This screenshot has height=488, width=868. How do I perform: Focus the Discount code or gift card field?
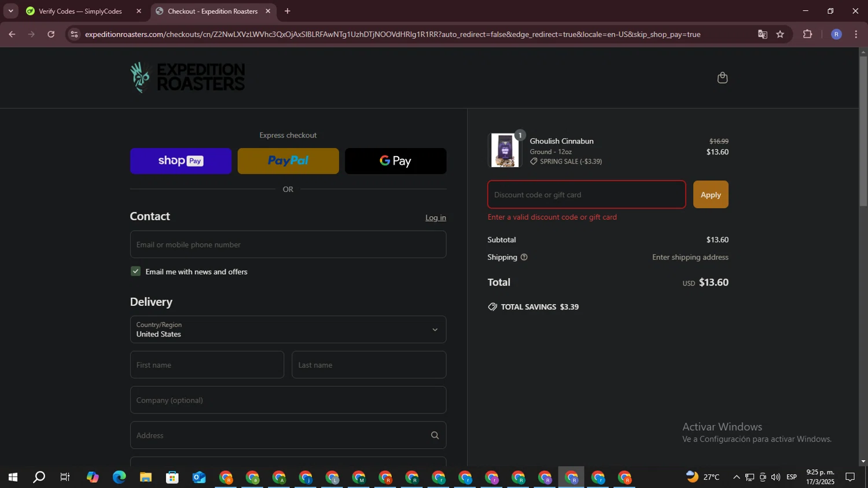pyautogui.click(x=587, y=195)
